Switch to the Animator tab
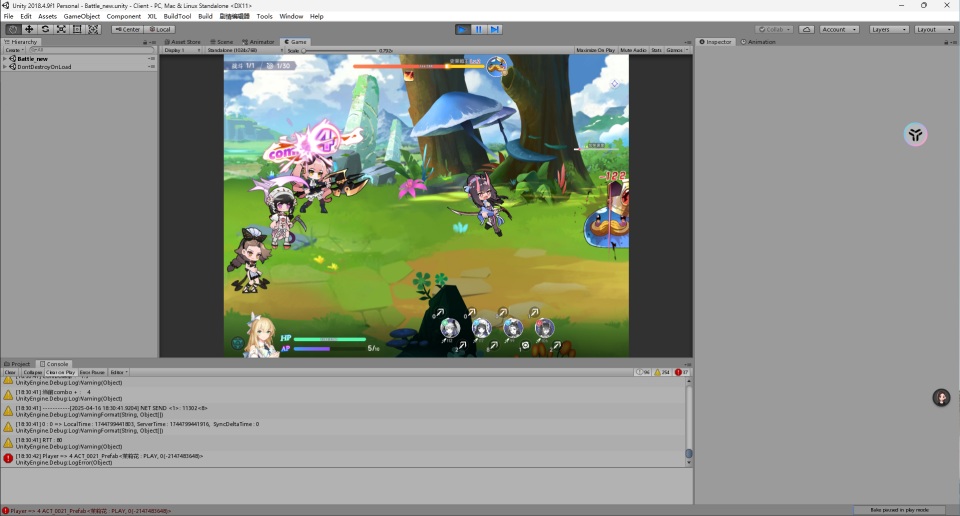 pos(258,42)
